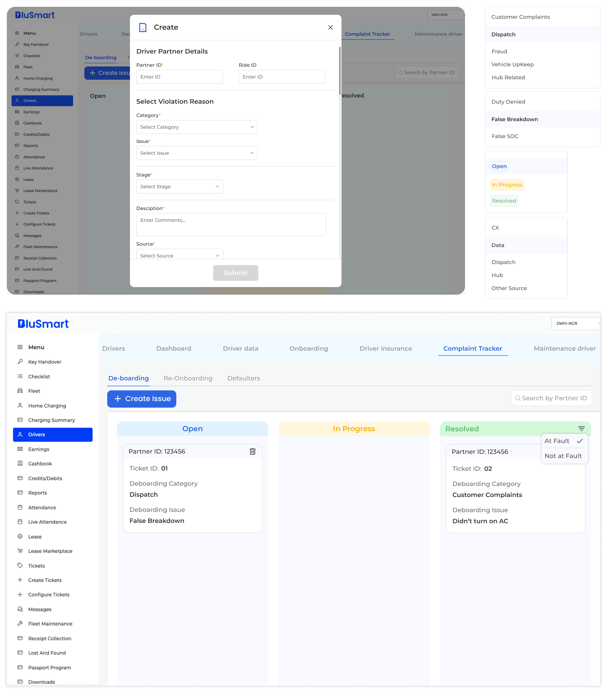This screenshot has width=611, height=700.
Task: Click the Key Handover key icon in bottom sidebar
Action: pyautogui.click(x=20, y=361)
